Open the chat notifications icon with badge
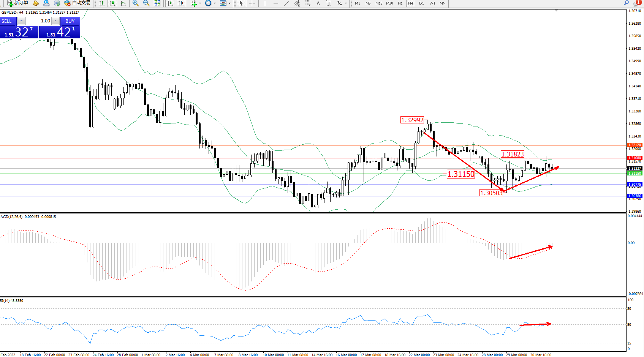The width and height of the screenshot is (644, 357). [637, 3]
